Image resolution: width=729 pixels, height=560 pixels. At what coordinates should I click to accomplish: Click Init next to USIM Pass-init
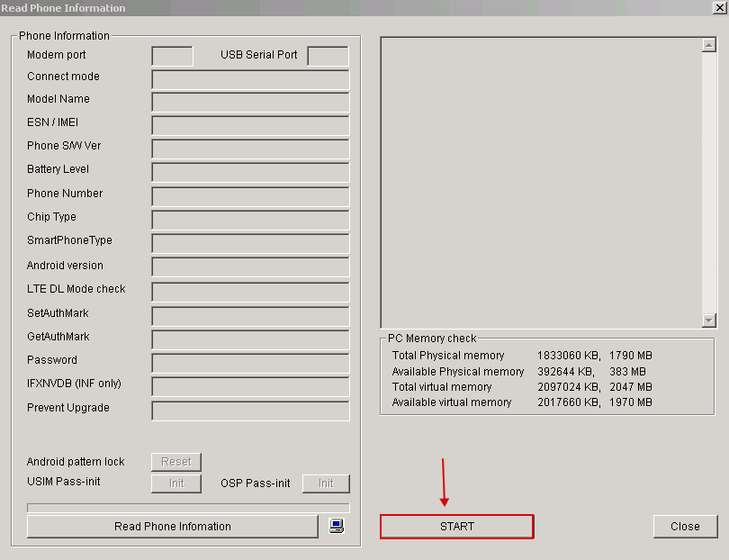coord(176,483)
